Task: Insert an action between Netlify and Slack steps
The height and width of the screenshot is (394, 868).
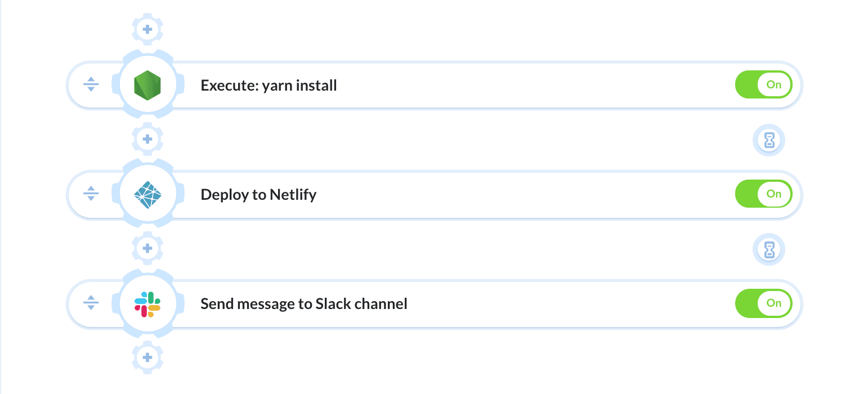Action: (147, 248)
